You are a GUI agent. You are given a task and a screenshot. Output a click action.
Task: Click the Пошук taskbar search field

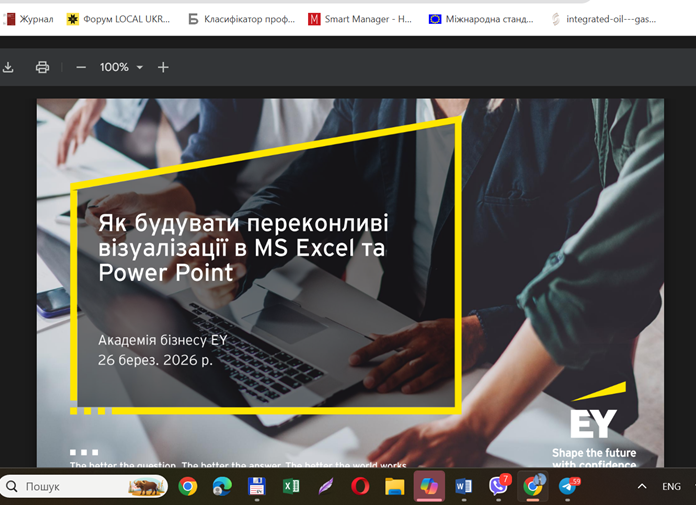pos(83,486)
